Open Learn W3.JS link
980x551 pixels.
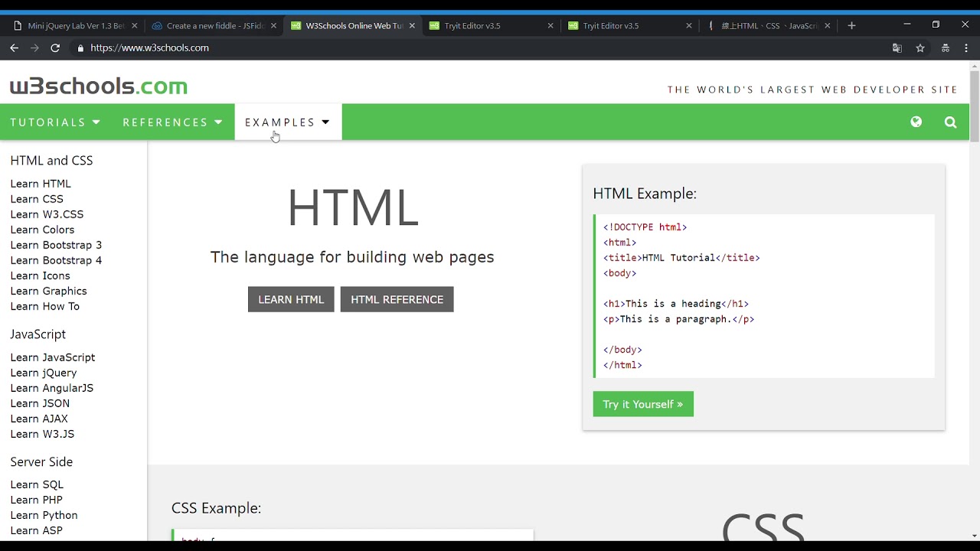[x=42, y=434]
